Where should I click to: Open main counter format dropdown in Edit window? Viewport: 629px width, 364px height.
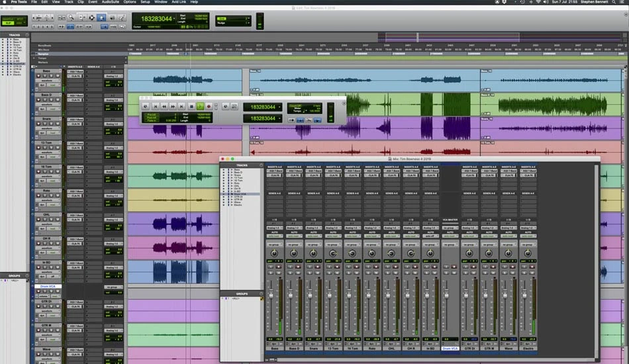tap(174, 19)
